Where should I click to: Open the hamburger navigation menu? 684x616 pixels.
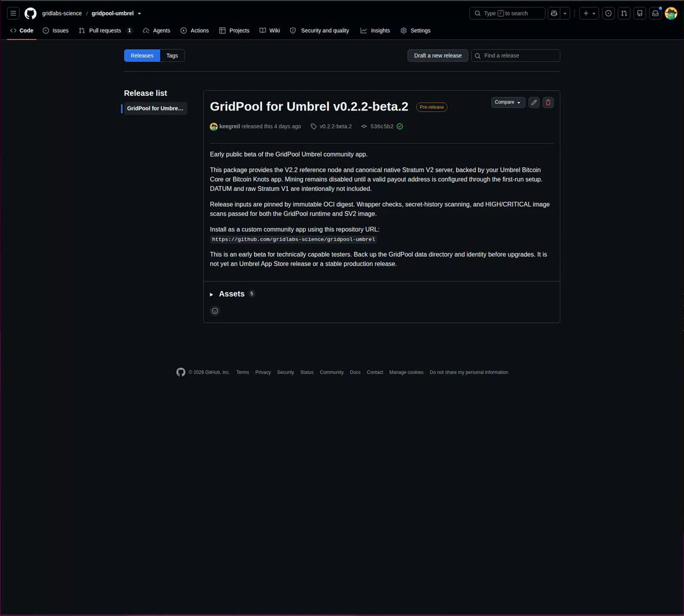coord(13,13)
